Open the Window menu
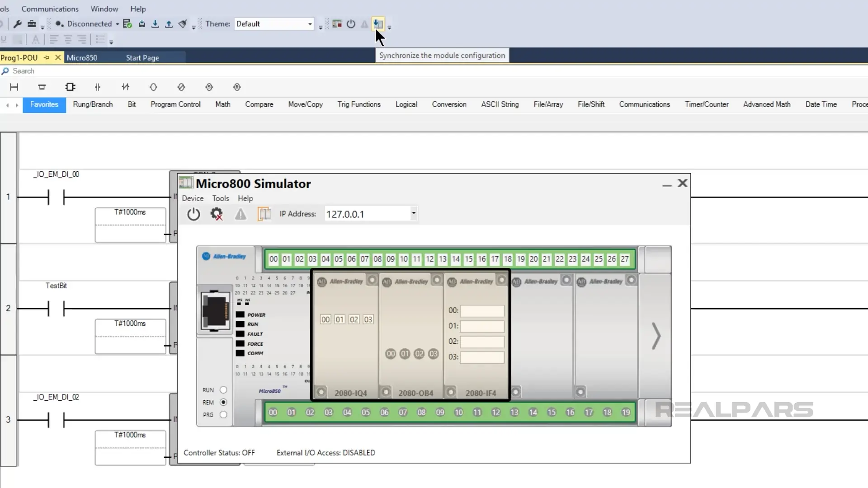868x488 pixels. (104, 9)
